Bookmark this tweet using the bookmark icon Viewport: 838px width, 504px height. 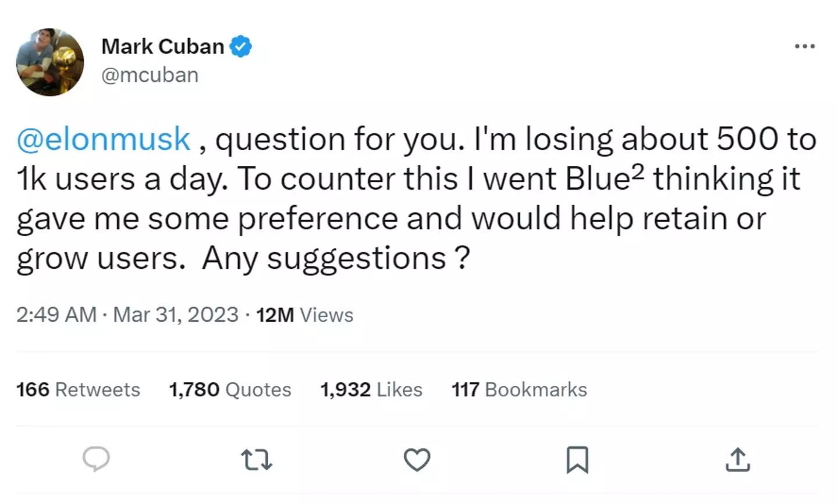[x=577, y=460]
